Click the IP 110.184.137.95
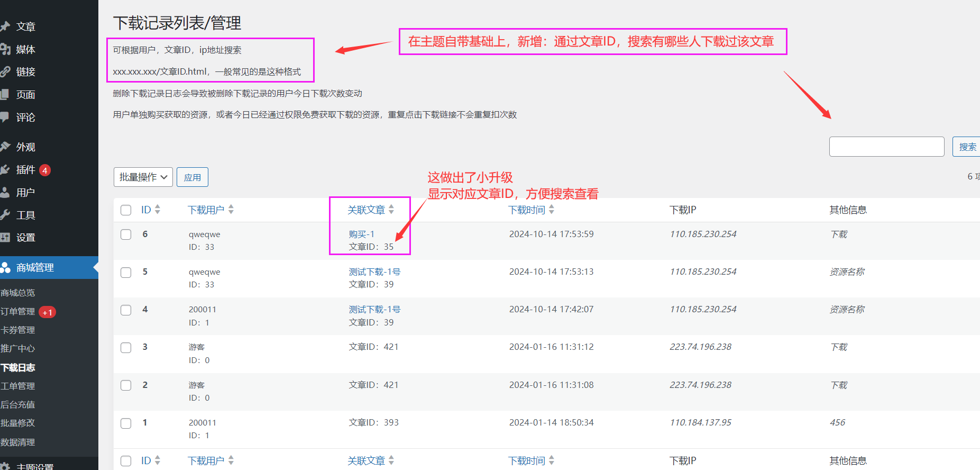Image resolution: width=980 pixels, height=470 pixels. (x=701, y=422)
